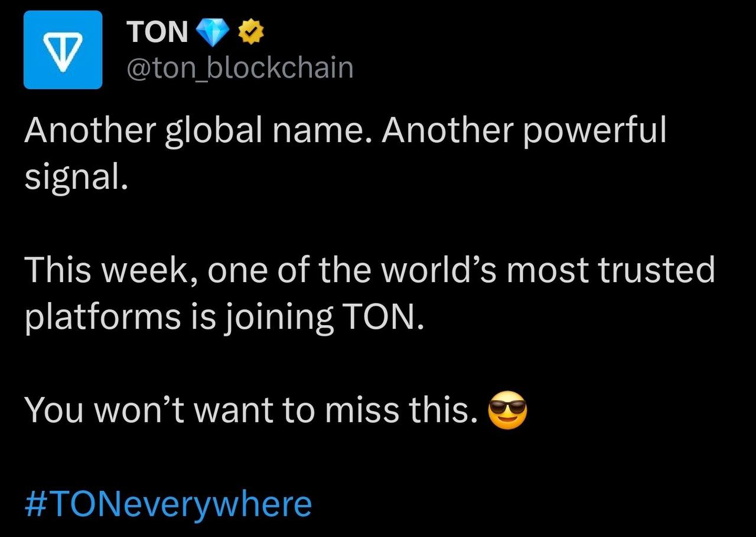Click the sunglasses emoji in the tweet

point(507,412)
